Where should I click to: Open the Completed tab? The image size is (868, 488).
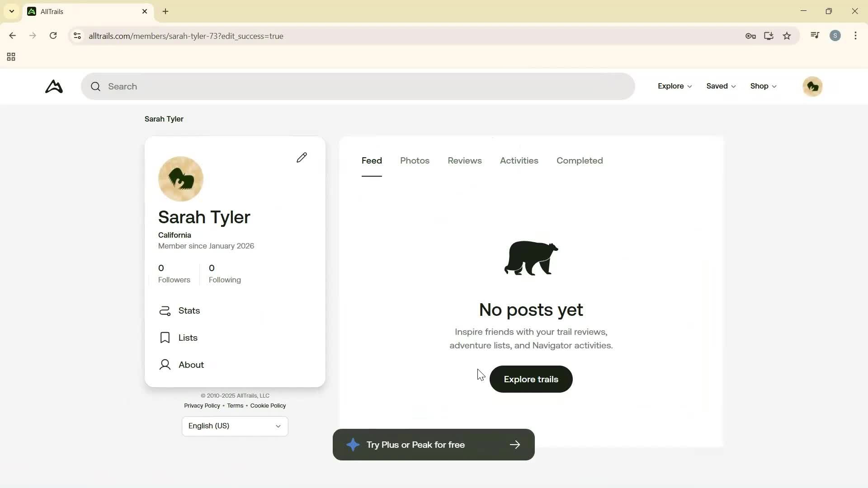pyautogui.click(x=579, y=161)
